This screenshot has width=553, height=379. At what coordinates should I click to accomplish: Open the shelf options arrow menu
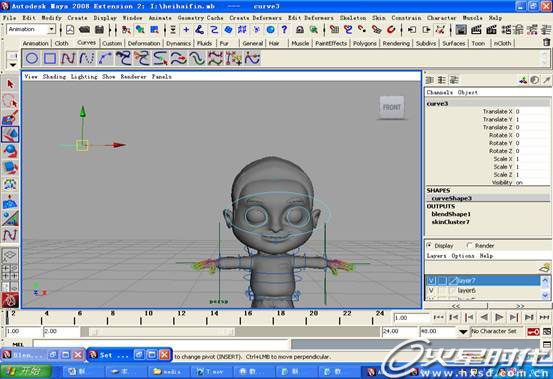coord(13,65)
